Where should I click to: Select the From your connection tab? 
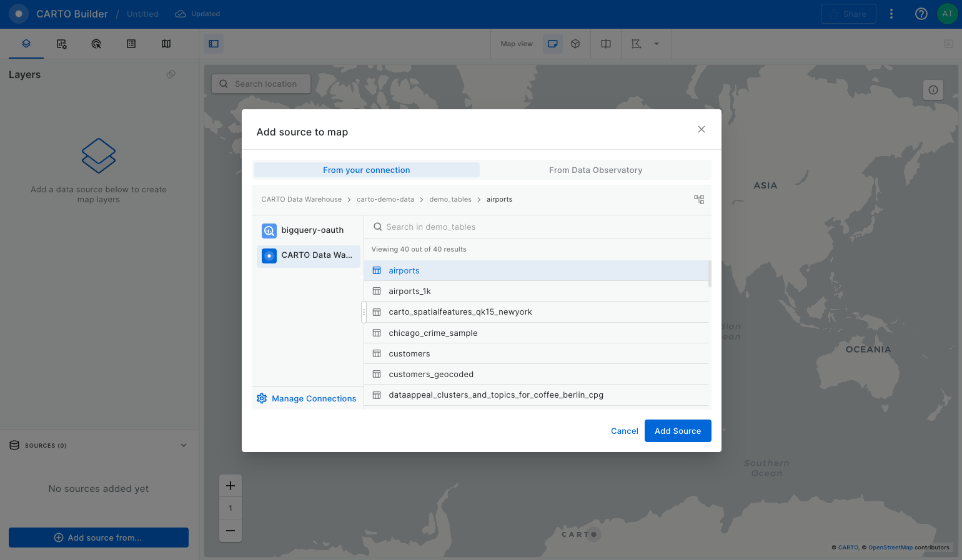pyautogui.click(x=367, y=170)
